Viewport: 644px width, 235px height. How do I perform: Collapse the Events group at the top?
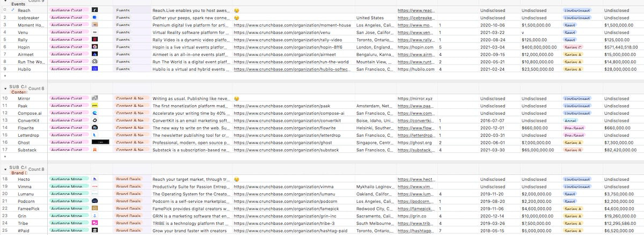5,2
